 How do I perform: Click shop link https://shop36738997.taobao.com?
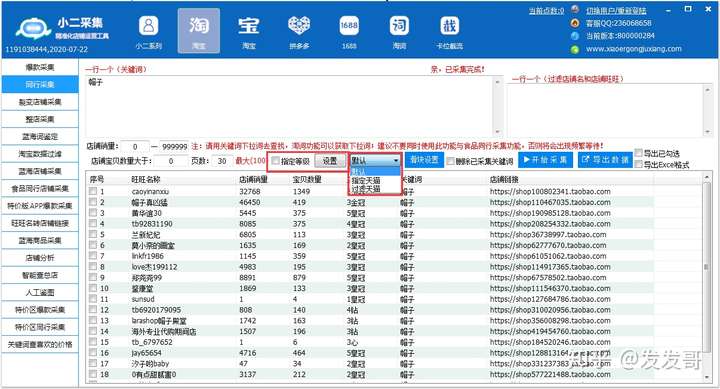548,234
